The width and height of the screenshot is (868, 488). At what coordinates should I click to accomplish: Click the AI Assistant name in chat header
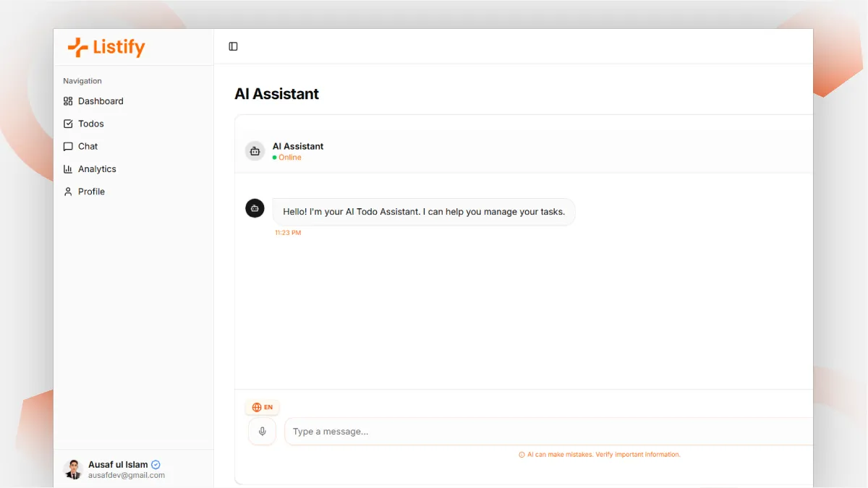click(x=298, y=146)
